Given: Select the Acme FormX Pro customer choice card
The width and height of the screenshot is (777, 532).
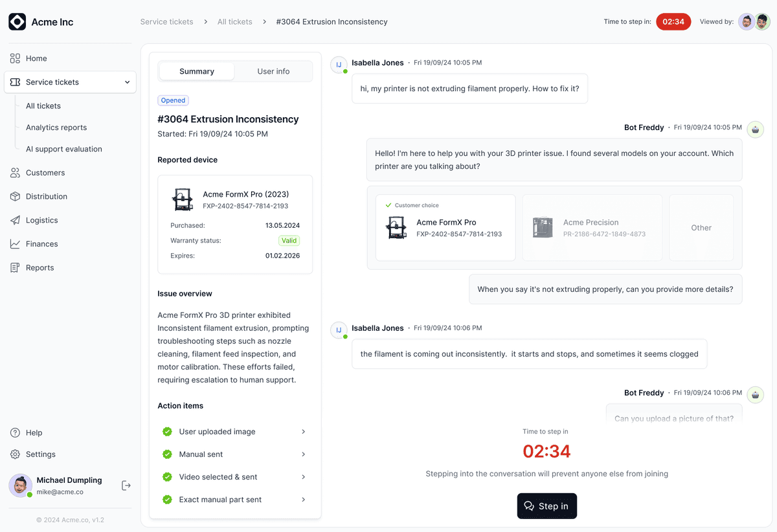Looking at the screenshot, I should (x=445, y=228).
